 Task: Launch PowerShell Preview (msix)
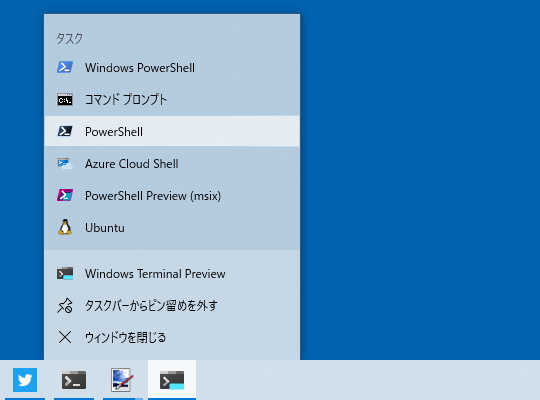point(172,196)
